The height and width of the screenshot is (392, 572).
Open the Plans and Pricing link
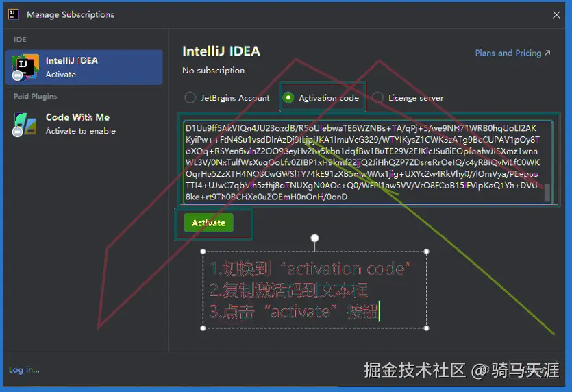(x=512, y=53)
